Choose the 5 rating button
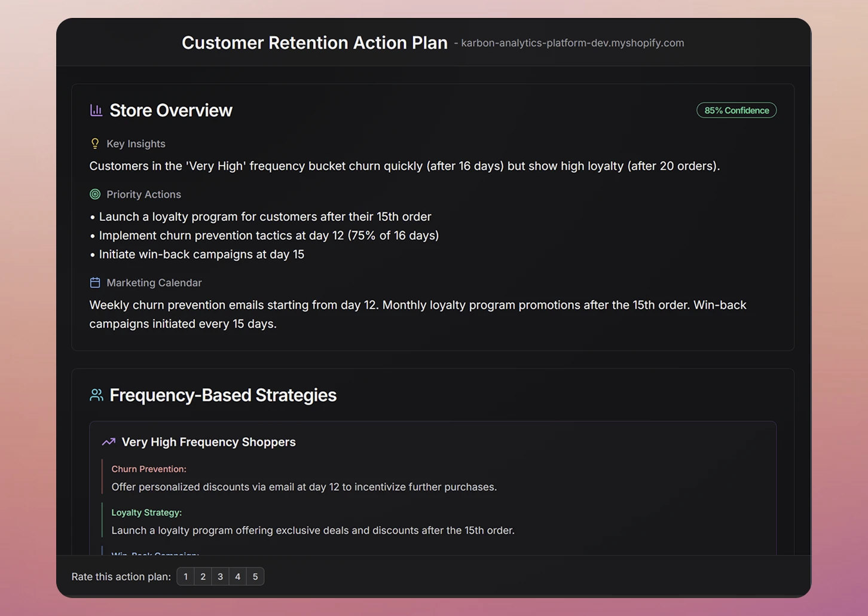Screen dimensions: 868x616 (255, 577)
